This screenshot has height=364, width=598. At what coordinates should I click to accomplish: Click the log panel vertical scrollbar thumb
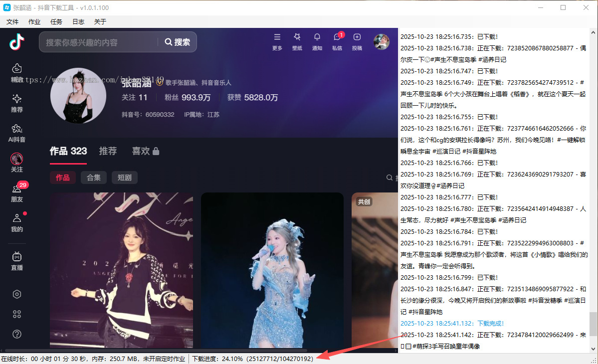(x=593, y=324)
